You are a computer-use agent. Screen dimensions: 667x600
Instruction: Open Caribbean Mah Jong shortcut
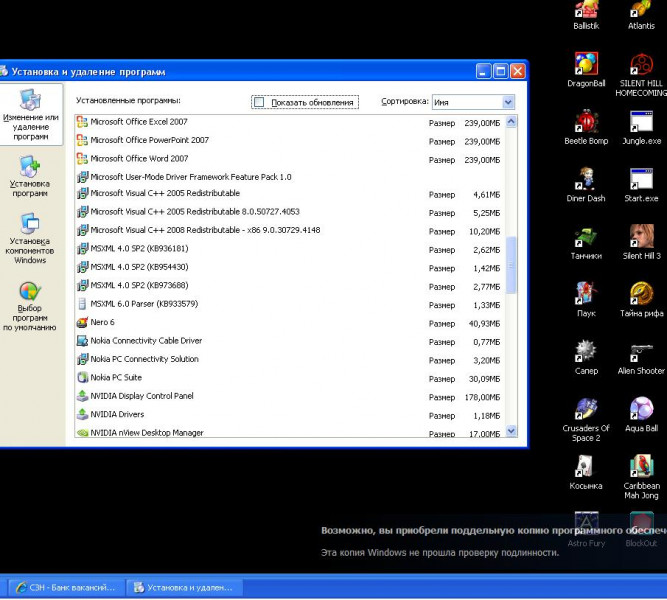tap(641, 477)
